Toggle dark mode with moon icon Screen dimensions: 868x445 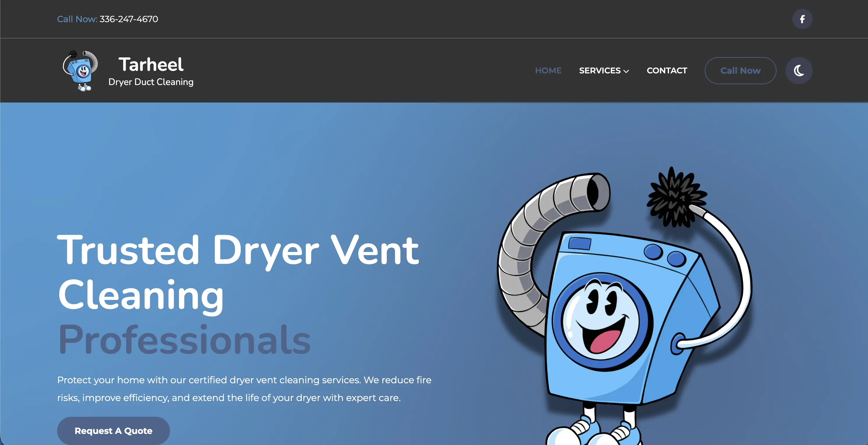pos(799,71)
